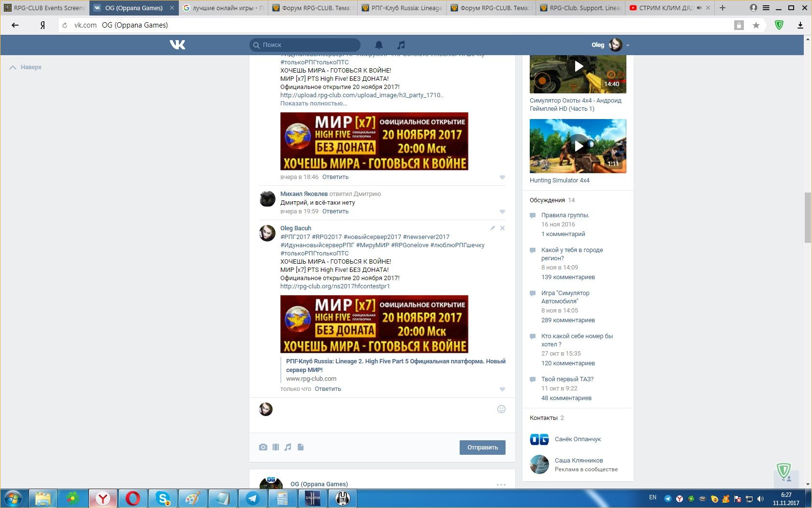Delete the Oleg Bacuh comment
The image size is (812, 508).
click(502, 228)
